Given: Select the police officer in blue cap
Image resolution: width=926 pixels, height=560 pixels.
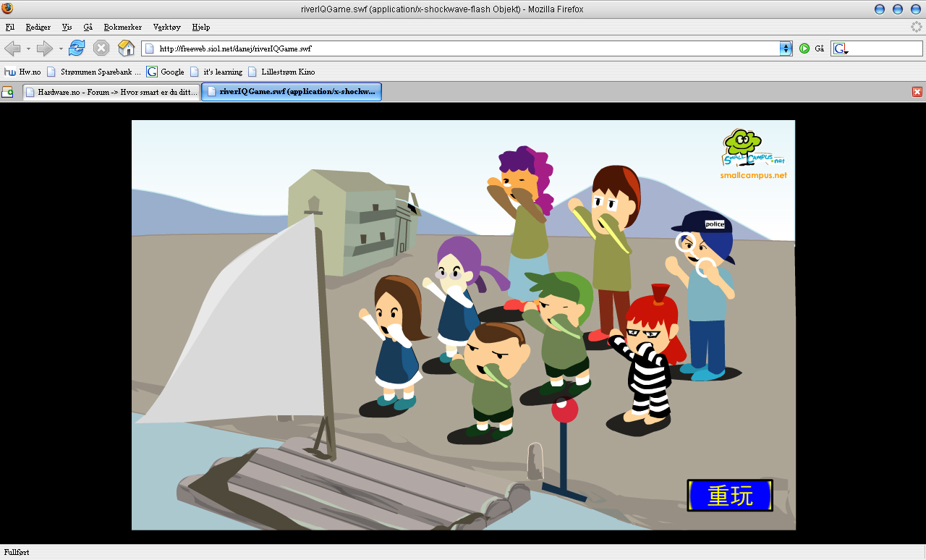Looking at the screenshot, I should click(x=702, y=295).
